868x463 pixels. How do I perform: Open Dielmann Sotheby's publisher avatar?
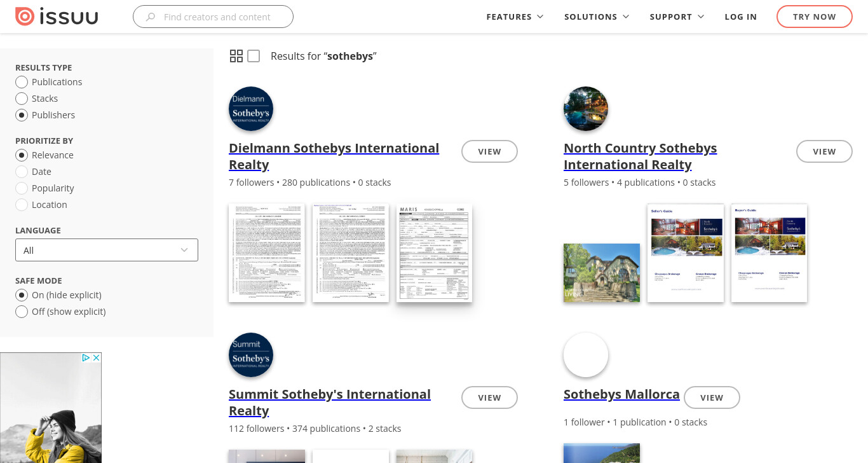(x=251, y=109)
